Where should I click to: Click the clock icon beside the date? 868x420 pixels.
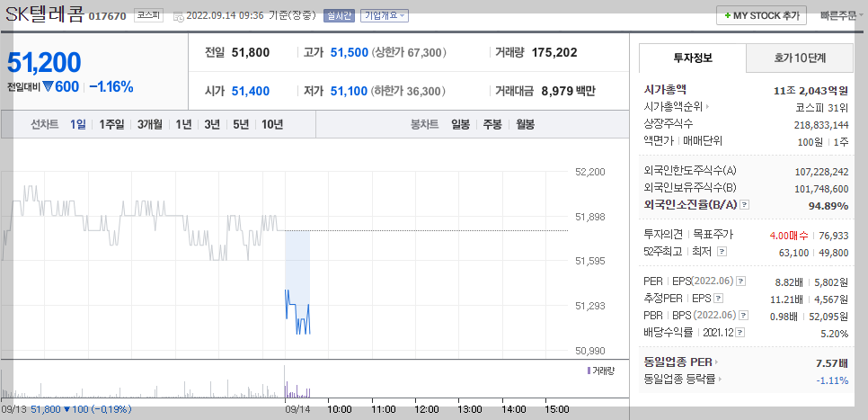click(178, 16)
